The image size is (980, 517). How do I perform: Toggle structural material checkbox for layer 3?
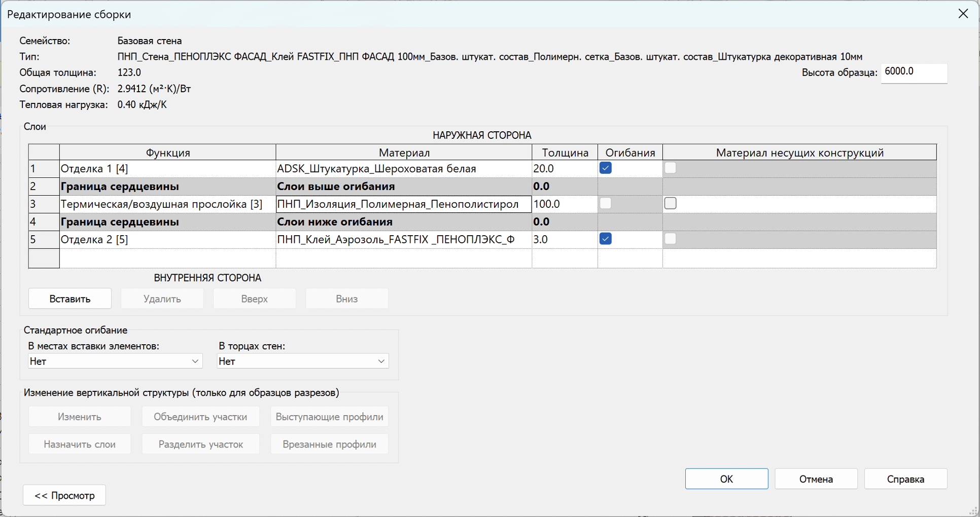coord(670,204)
